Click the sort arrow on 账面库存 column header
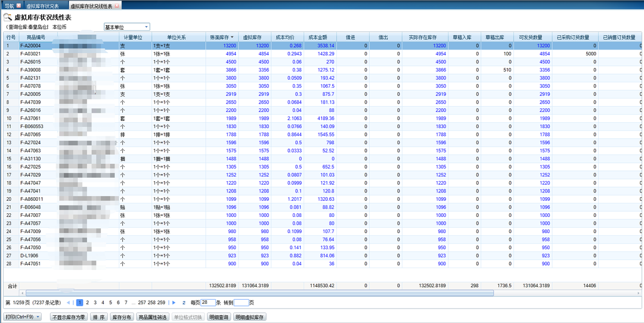Screen dimensions: 644x323 [232, 37]
